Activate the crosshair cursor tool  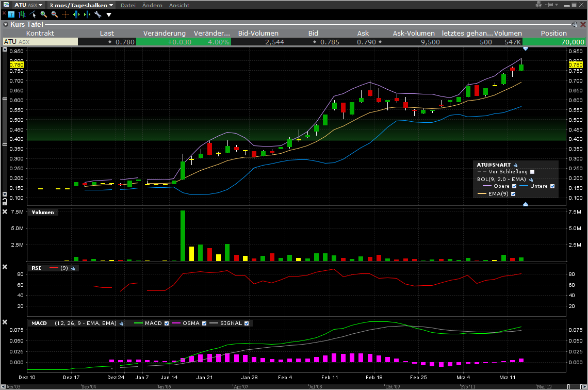(x=66, y=14)
